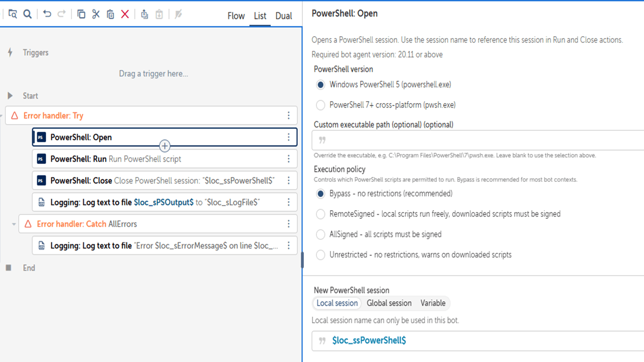Click the panel divider collapse handle
644x362 pixels.
pyautogui.click(x=302, y=260)
